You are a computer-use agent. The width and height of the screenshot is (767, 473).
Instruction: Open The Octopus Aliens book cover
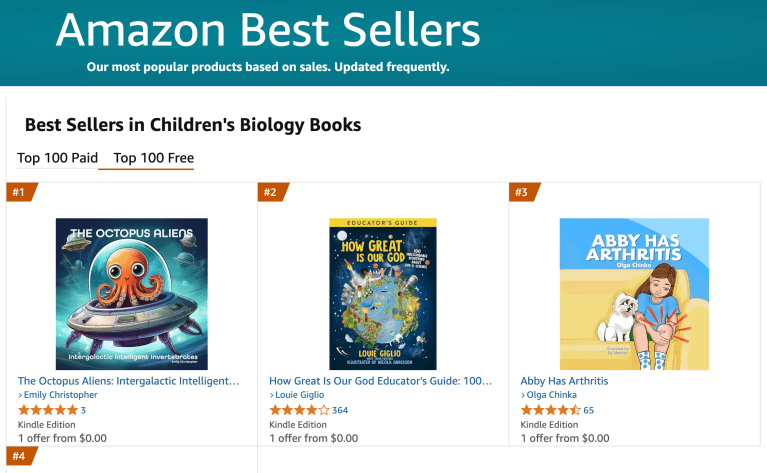tap(132, 294)
